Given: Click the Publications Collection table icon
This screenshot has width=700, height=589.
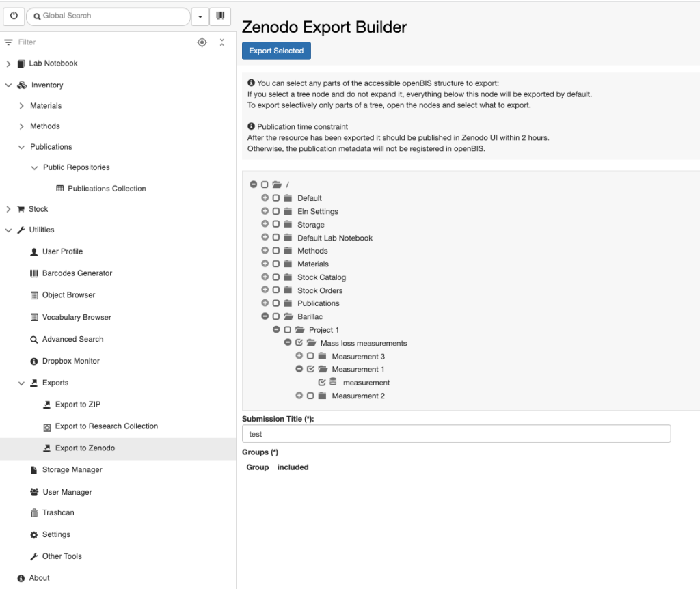Looking at the screenshot, I should [x=60, y=189].
